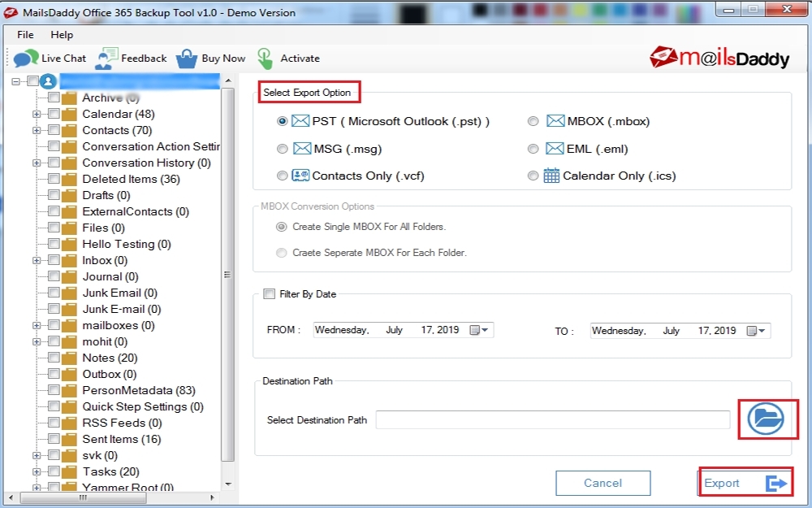Click the PersonMetadata folder icon
The image size is (812, 508).
pos(69,391)
